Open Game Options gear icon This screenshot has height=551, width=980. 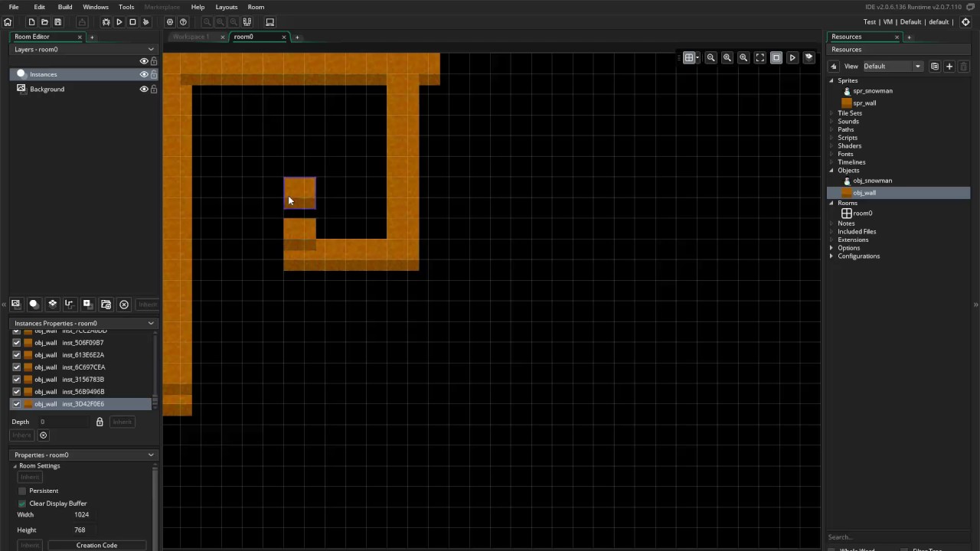[x=170, y=22]
